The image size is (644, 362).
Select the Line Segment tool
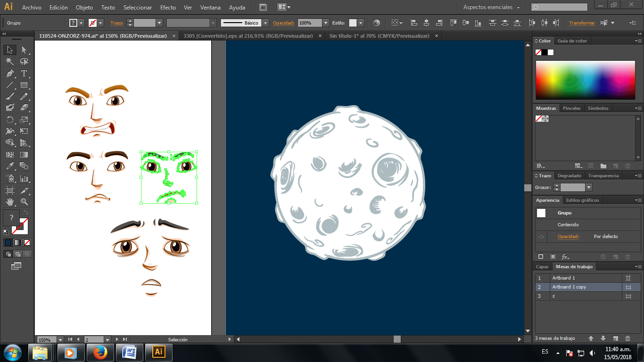[x=9, y=85]
